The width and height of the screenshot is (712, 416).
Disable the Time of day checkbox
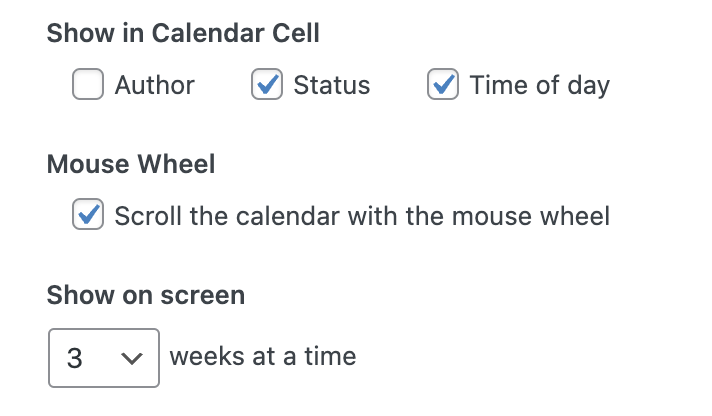(442, 85)
